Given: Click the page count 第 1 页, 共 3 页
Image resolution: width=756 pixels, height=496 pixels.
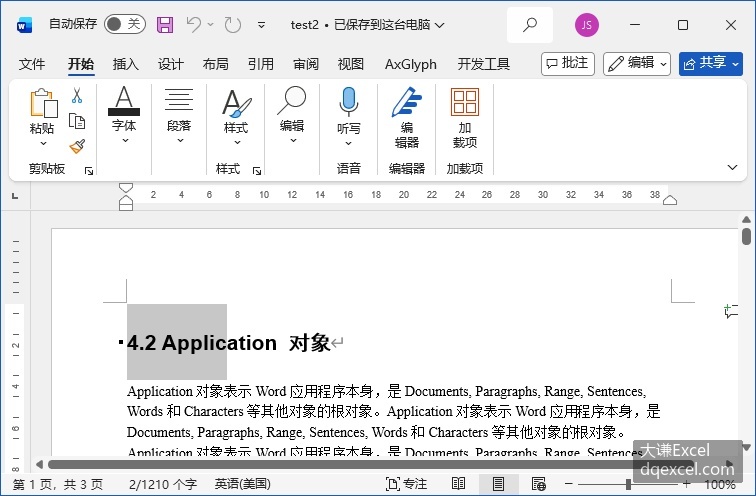Looking at the screenshot, I should (57, 484).
